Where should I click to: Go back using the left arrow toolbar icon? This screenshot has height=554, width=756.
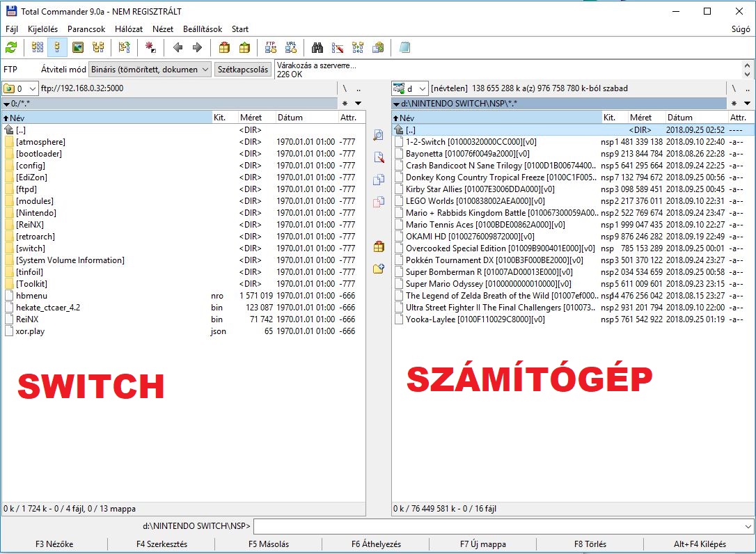(178, 47)
